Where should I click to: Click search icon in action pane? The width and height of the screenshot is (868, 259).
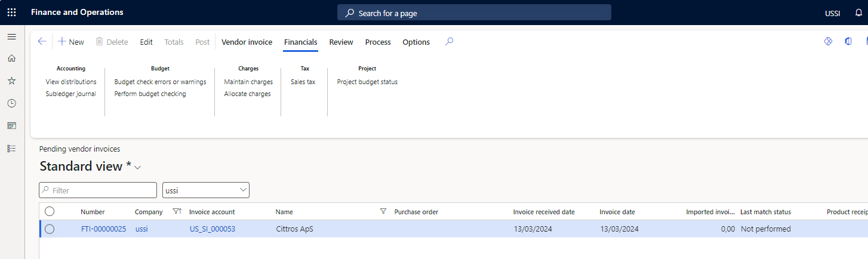pyautogui.click(x=450, y=42)
